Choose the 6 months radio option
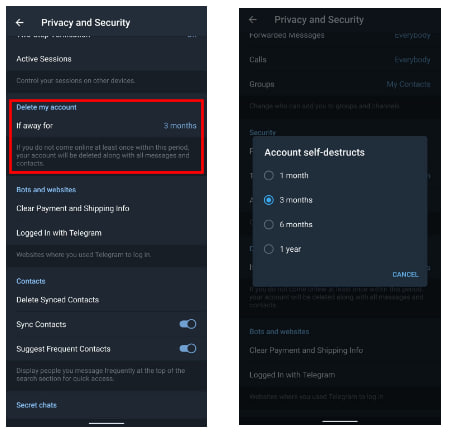This screenshot has height=435, width=450. coord(269,224)
